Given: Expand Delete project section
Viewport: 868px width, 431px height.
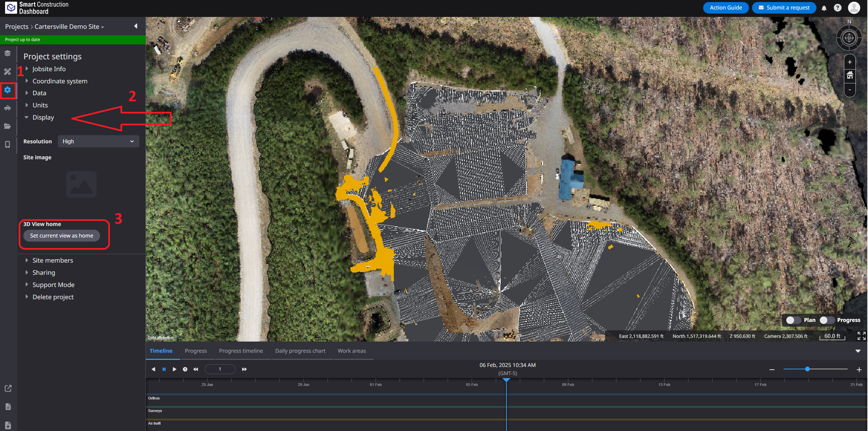Looking at the screenshot, I should 53,297.
